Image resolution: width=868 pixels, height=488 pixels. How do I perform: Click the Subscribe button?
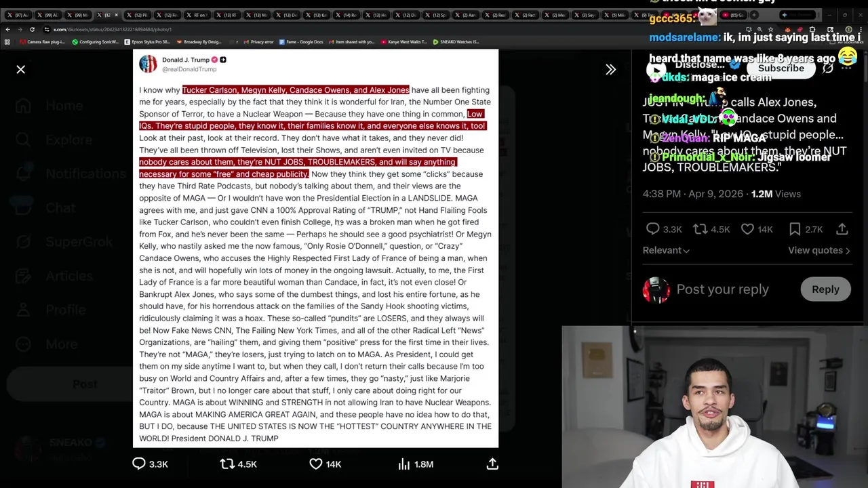[x=781, y=68]
